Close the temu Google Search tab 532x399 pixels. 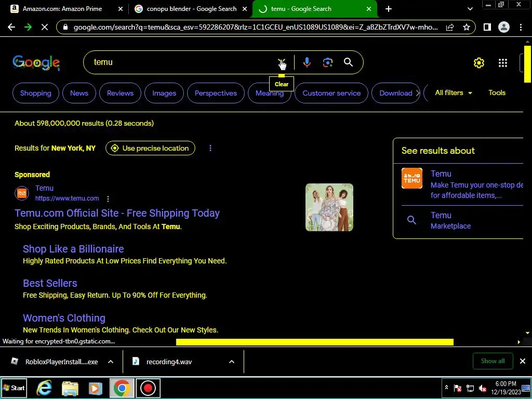tap(369, 9)
